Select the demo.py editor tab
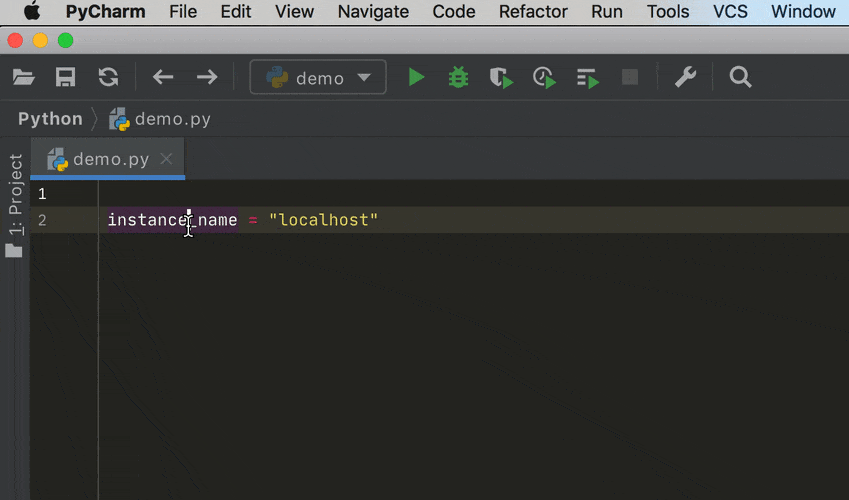Image resolution: width=849 pixels, height=500 pixels. [110, 159]
